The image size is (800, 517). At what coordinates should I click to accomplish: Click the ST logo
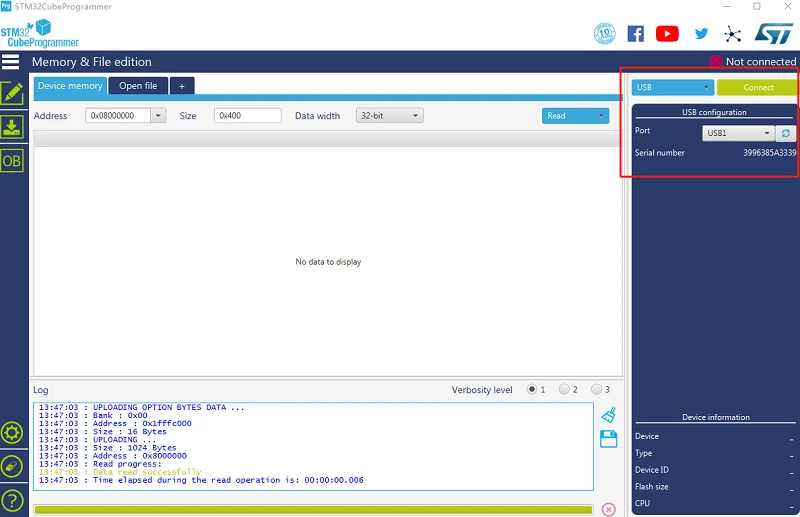tap(773, 34)
